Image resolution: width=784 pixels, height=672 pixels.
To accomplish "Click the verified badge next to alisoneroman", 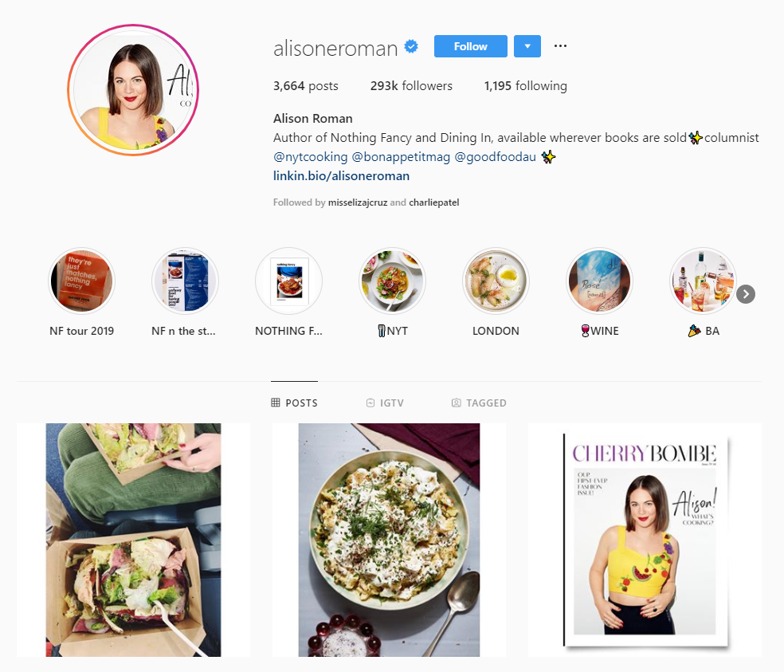I will pyautogui.click(x=411, y=46).
